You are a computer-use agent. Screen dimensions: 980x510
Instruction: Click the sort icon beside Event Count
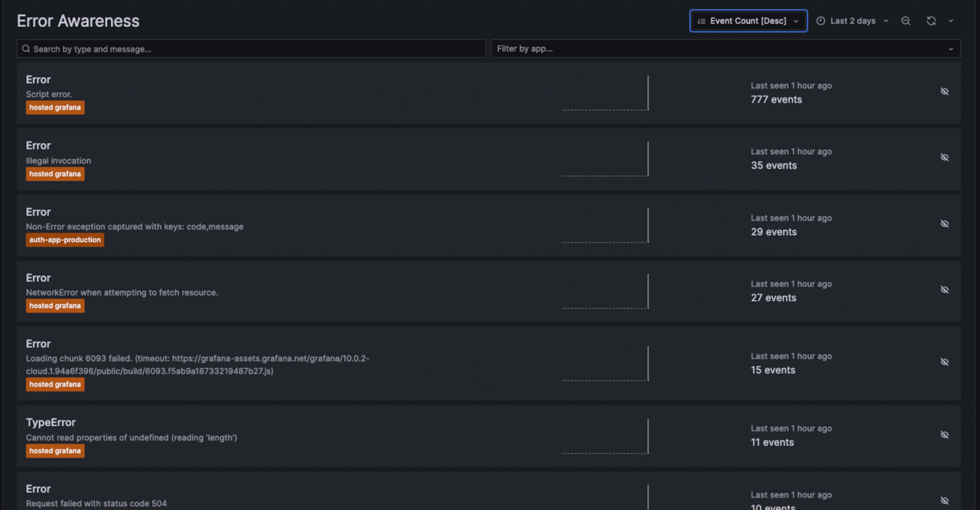(702, 21)
